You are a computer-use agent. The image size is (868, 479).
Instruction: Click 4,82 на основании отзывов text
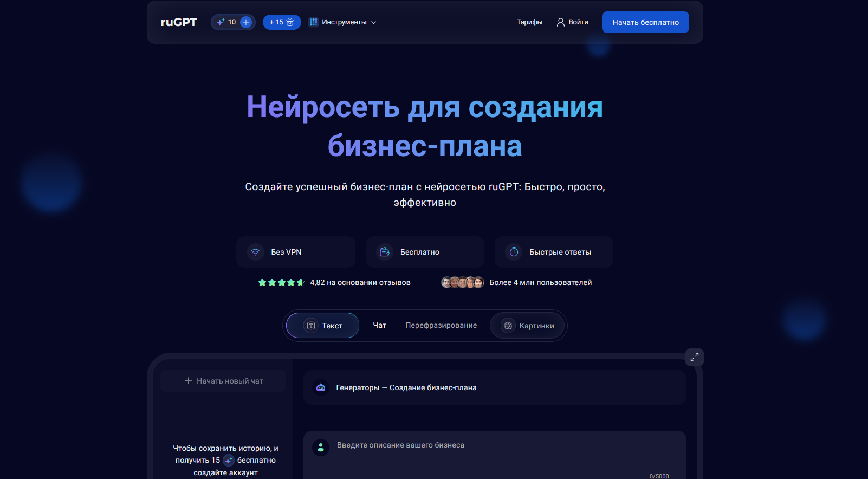360,282
